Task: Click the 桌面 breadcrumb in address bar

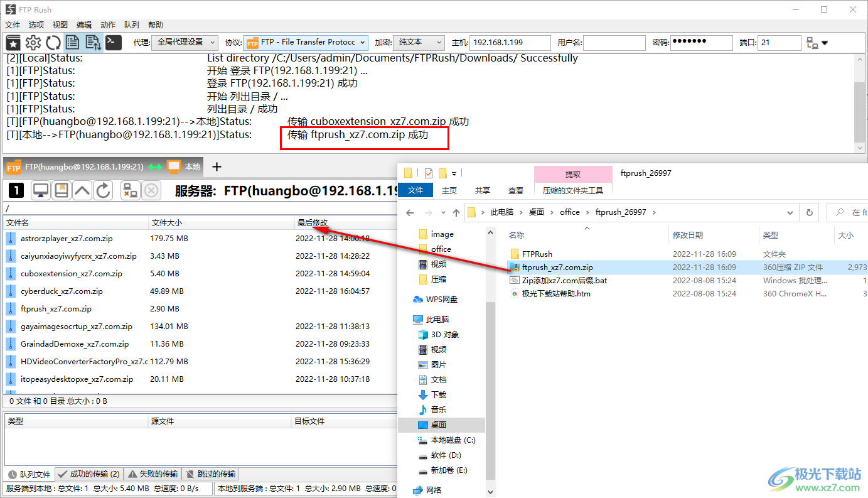Action: (x=537, y=212)
